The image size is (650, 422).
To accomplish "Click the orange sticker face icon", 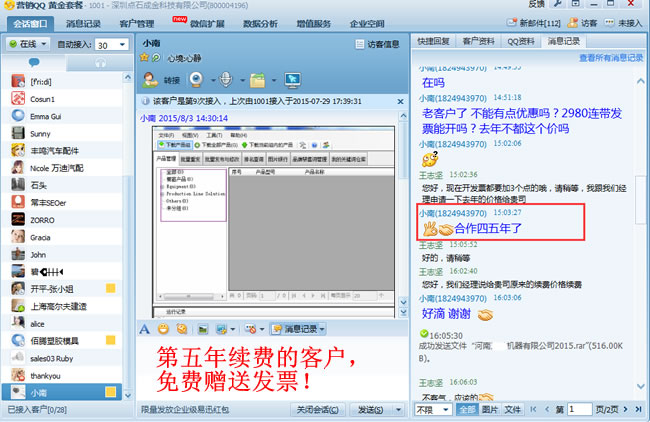I will tap(182, 329).
